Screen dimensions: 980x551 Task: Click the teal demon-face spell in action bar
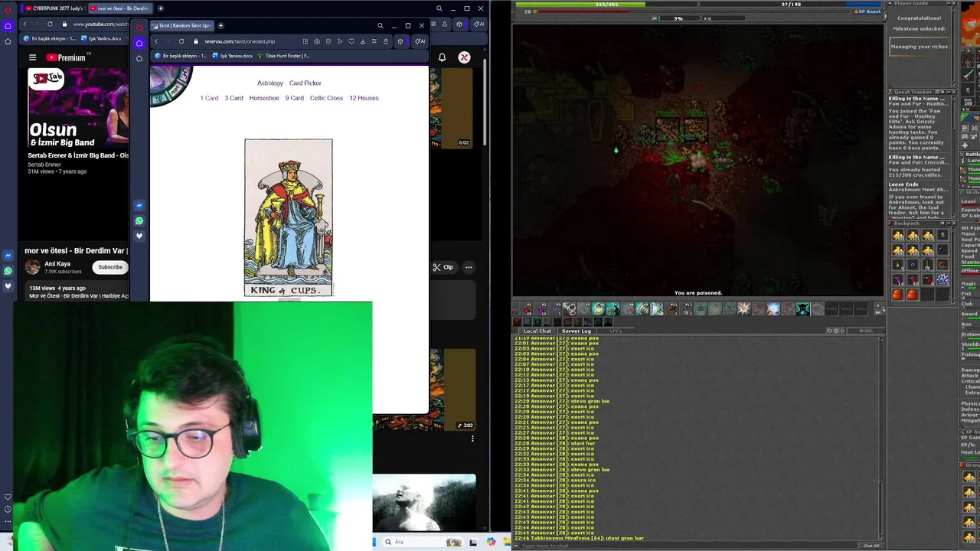[802, 309]
